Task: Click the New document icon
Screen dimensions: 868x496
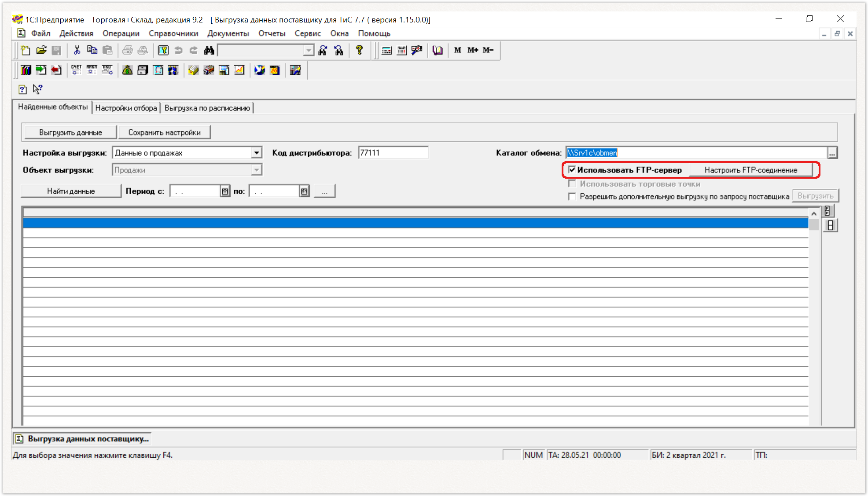Action: tap(26, 50)
